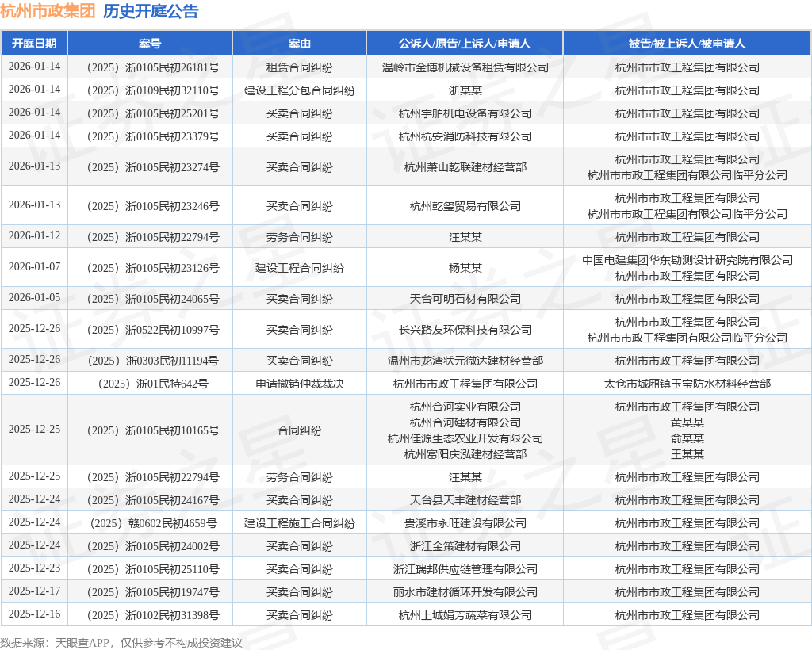Click the 案由 column header
The width and height of the screenshot is (812, 650).
click(299, 44)
